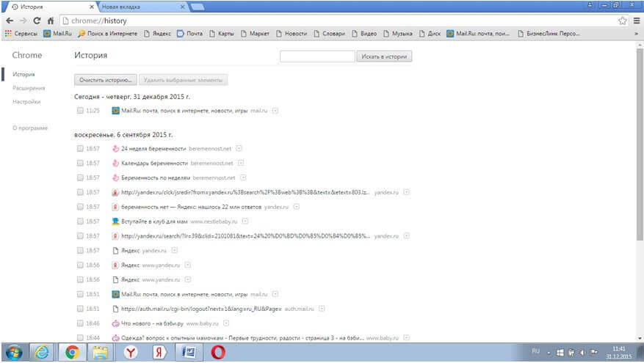644x363 pixels.
Task: Open Internet Explorer from the taskbar
Action: tap(43, 352)
